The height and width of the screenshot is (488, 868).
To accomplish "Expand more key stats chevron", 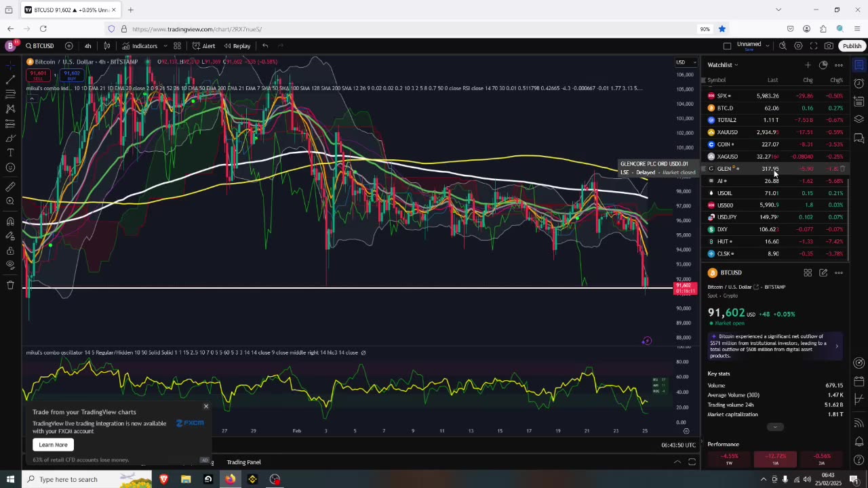I will click(775, 427).
